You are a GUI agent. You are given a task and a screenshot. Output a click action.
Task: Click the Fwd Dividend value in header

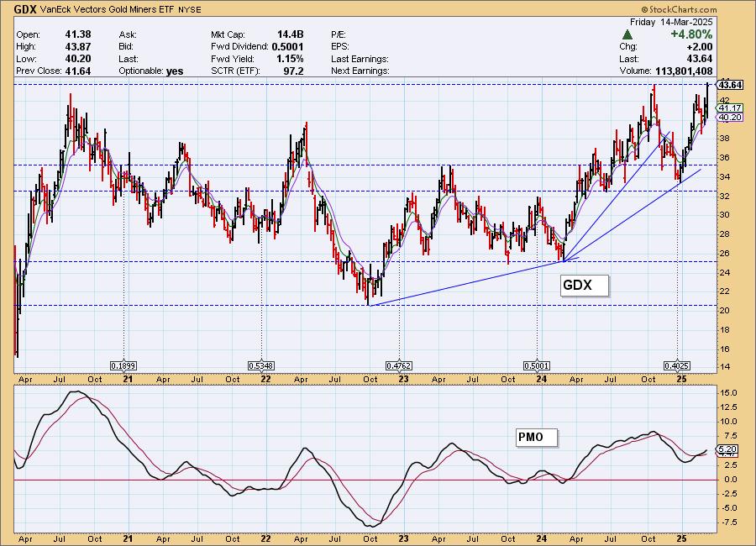pos(288,46)
